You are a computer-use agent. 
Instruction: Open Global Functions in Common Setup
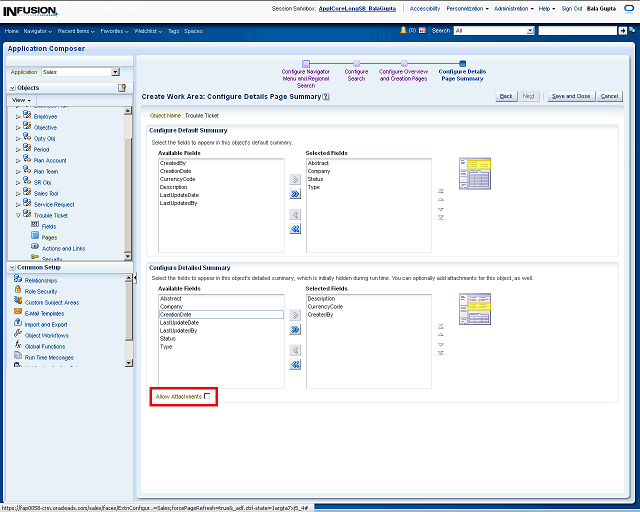(46, 346)
